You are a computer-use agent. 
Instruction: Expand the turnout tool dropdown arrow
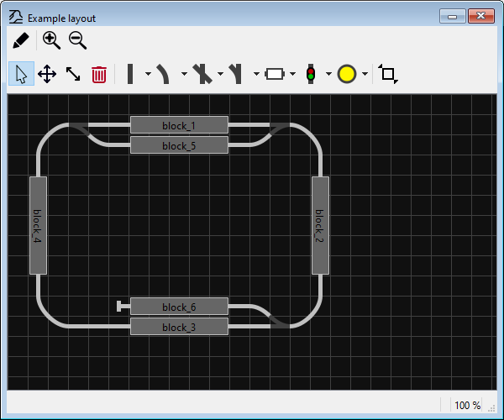click(x=256, y=74)
